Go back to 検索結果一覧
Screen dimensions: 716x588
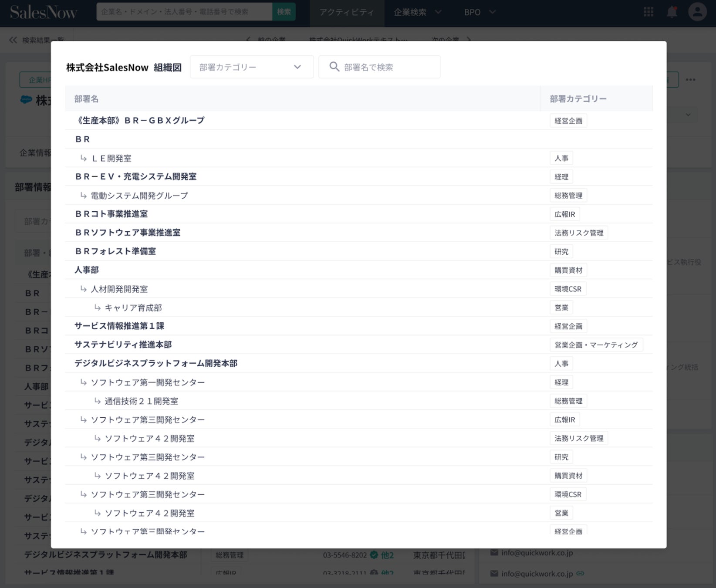[43, 40]
